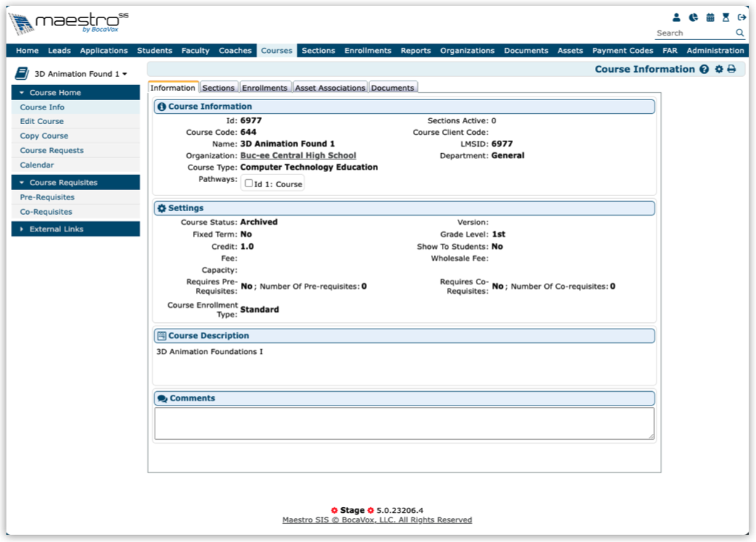Click the search magnifier icon

coord(739,33)
